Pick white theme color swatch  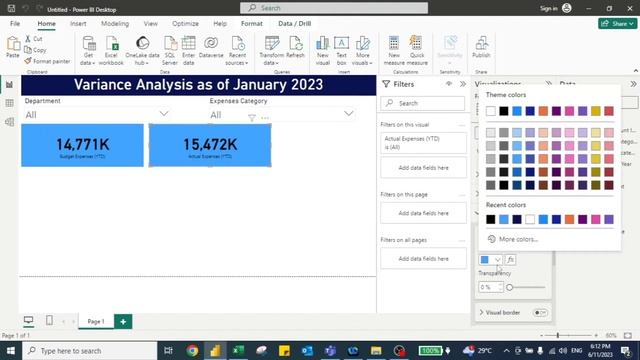click(491, 111)
